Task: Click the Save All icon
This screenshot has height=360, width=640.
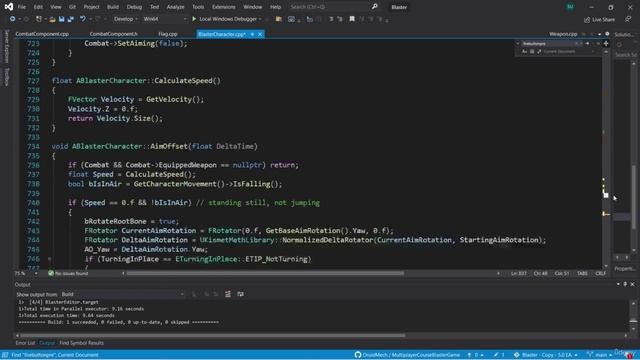Action: tap(71, 19)
